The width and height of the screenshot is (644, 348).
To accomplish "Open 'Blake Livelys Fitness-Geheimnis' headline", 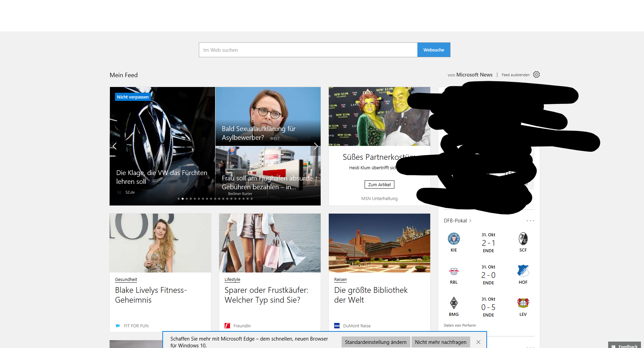I will pyautogui.click(x=151, y=295).
